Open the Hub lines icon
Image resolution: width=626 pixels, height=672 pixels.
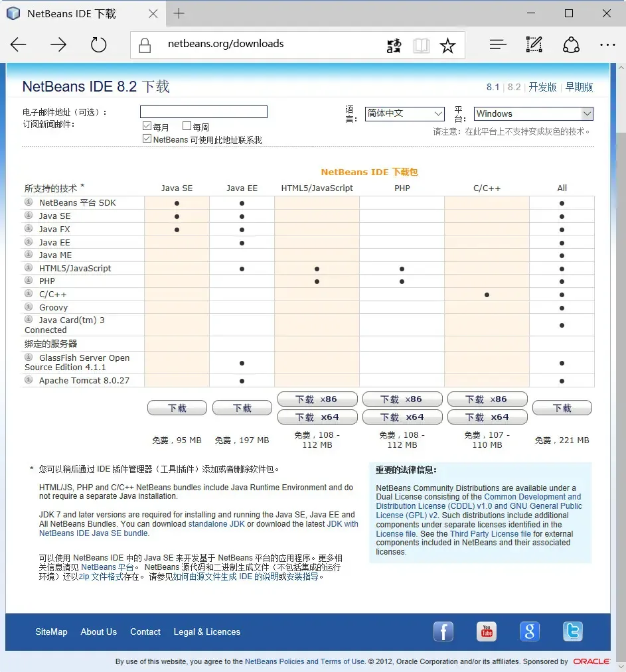point(498,44)
